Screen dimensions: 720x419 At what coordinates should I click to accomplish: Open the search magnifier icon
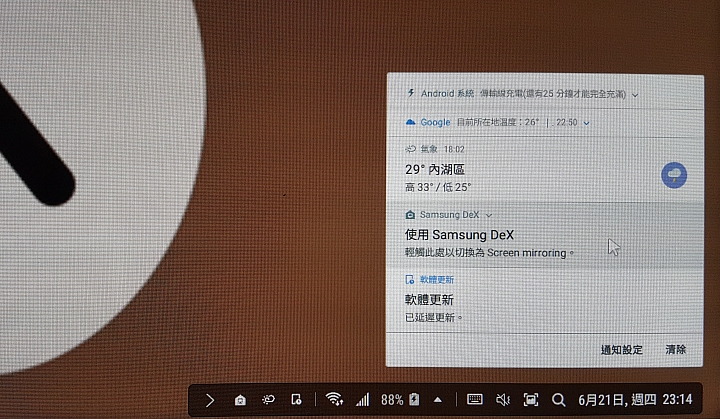click(558, 400)
